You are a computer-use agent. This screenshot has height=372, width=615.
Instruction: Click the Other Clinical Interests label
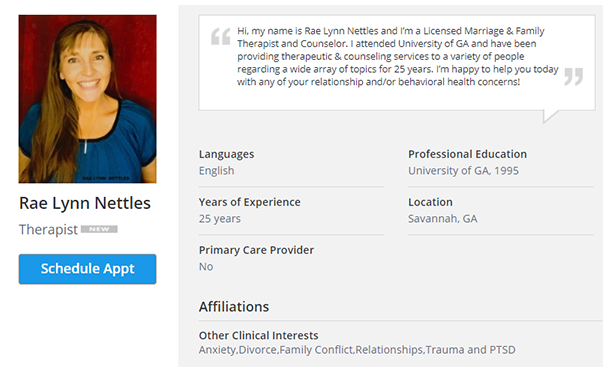click(x=258, y=336)
